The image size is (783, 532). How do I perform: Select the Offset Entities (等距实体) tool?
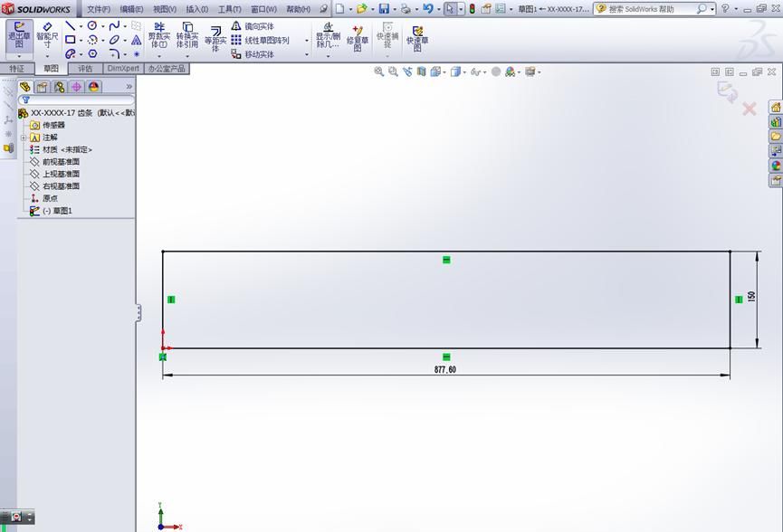pyautogui.click(x=215, y=38)
